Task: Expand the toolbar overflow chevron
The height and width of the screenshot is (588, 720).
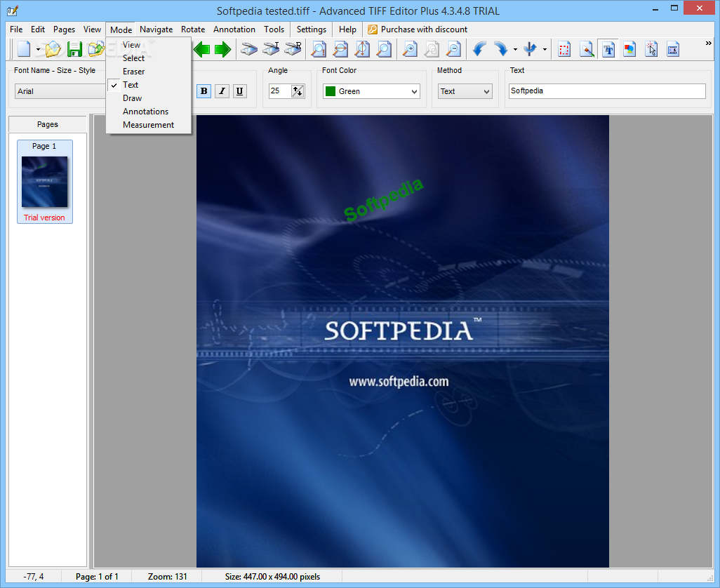Action: click(708, 43)
